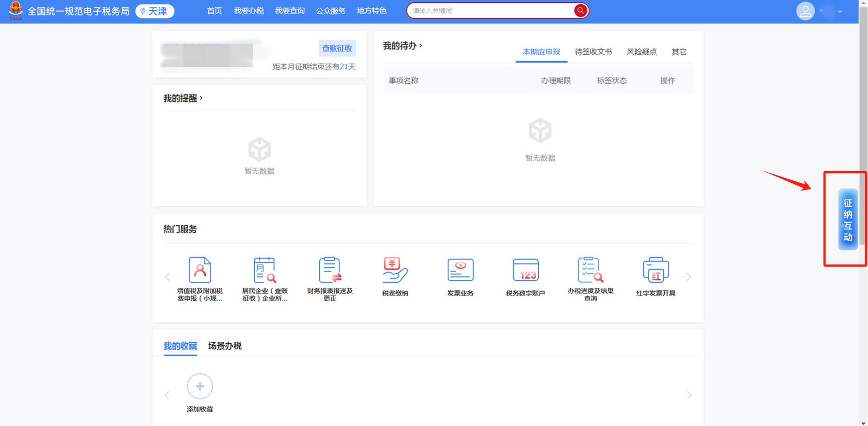The image size is (868, 426).
Task: Open the 发票业务 invoice icon
Action: coord(460,270)
